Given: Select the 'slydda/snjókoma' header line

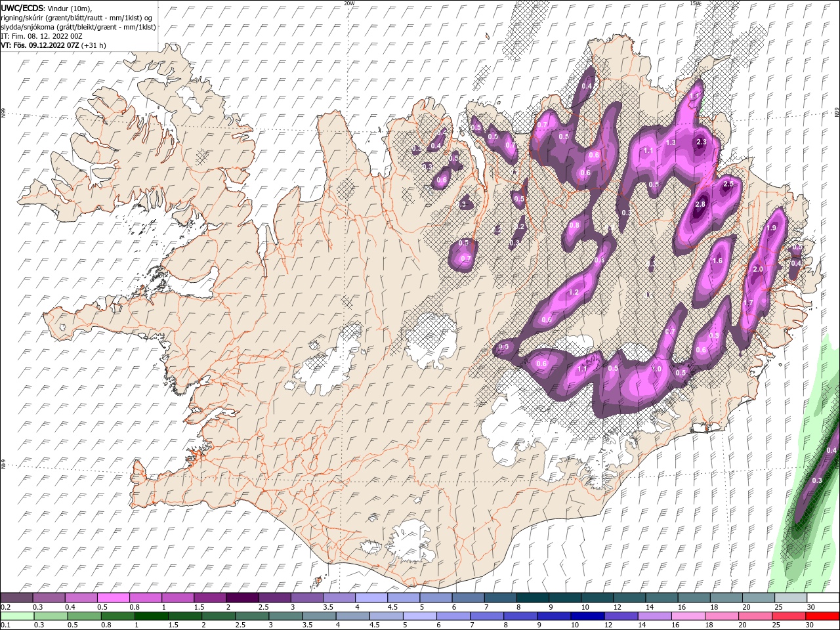Looking at the screenshot, I should click(79, 27).
